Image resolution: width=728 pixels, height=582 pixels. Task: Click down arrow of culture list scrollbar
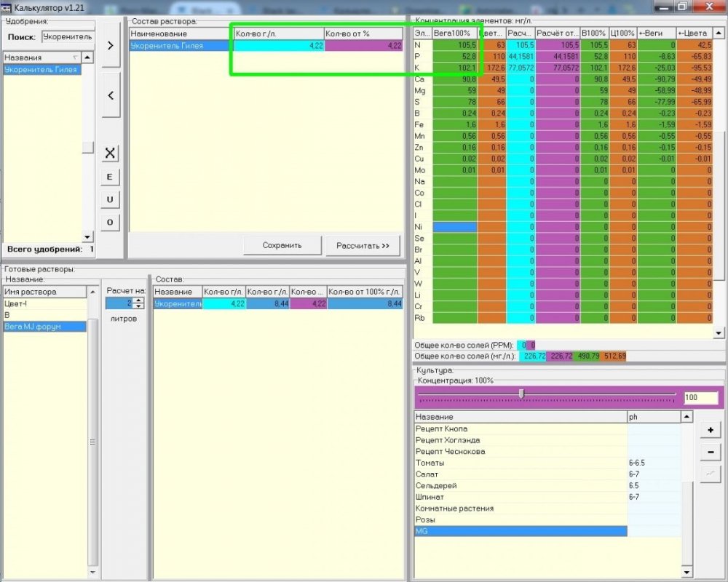click(687, 573)
